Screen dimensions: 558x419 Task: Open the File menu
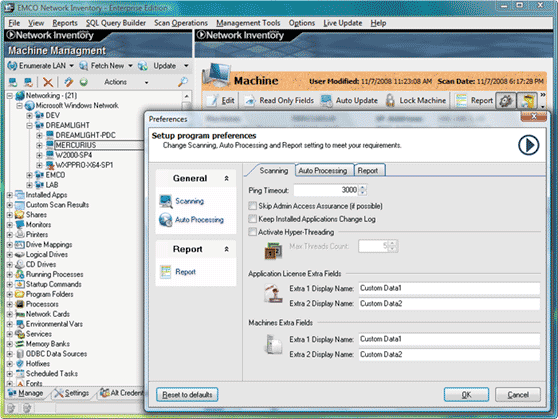(14, 23)
